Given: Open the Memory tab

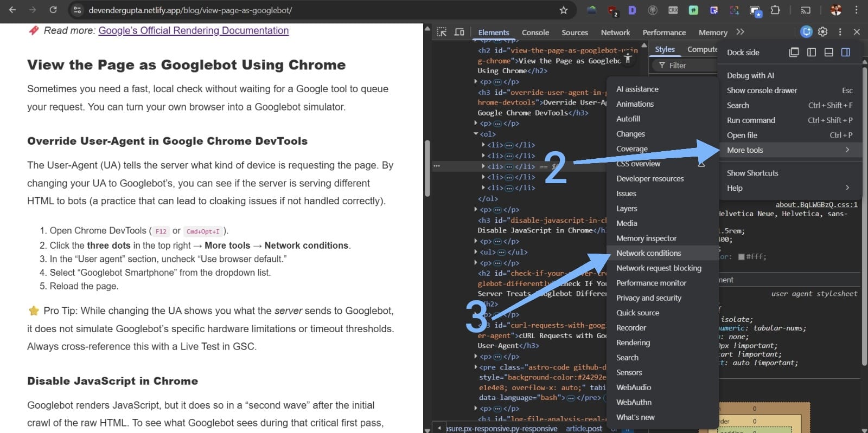Looking at the screenshot, I should pos(713,33).
